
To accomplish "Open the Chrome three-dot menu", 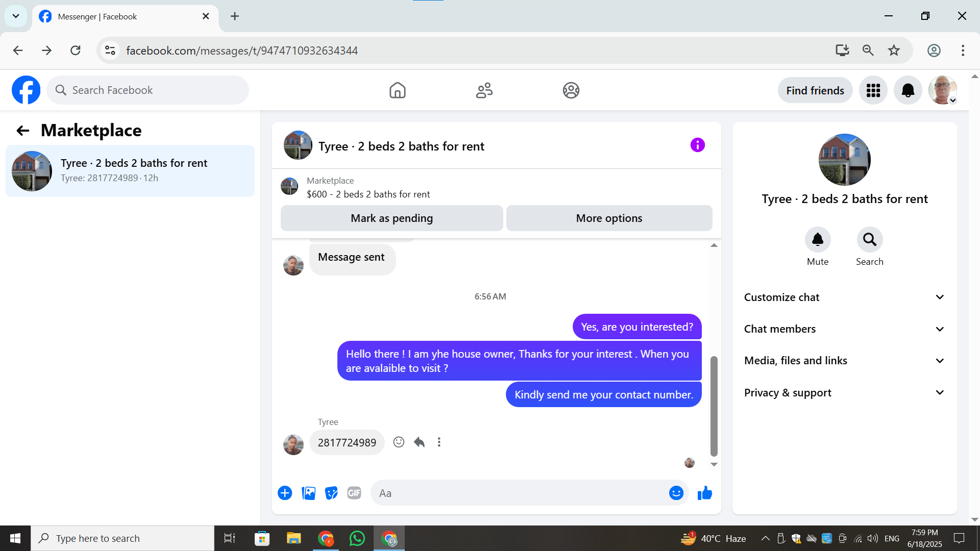I will click(963, 51).
